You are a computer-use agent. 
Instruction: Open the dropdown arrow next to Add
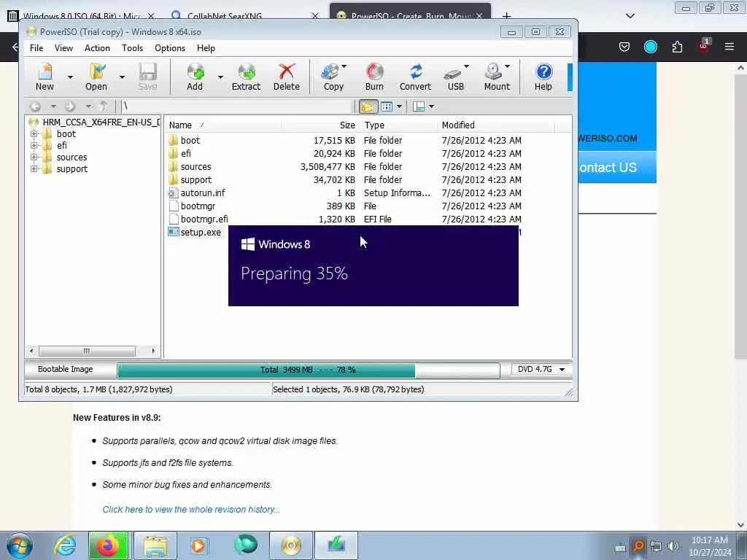[220, 77]
